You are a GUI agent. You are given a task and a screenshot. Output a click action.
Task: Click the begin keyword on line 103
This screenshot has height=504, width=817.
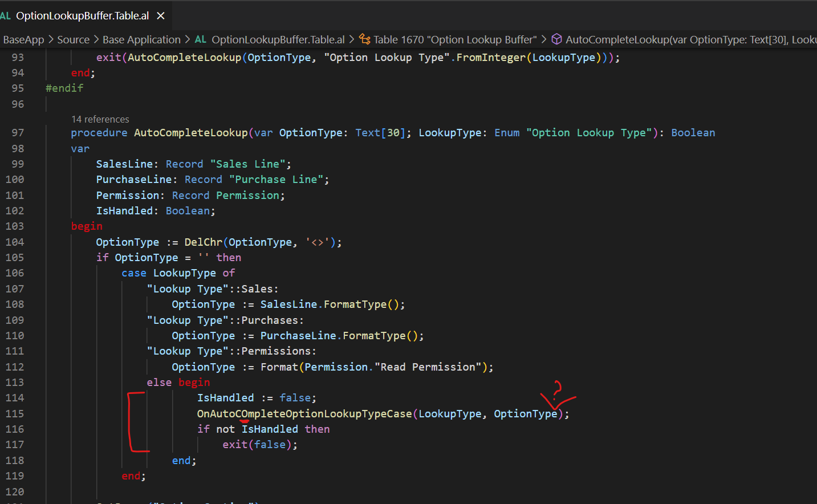(86, 226)
